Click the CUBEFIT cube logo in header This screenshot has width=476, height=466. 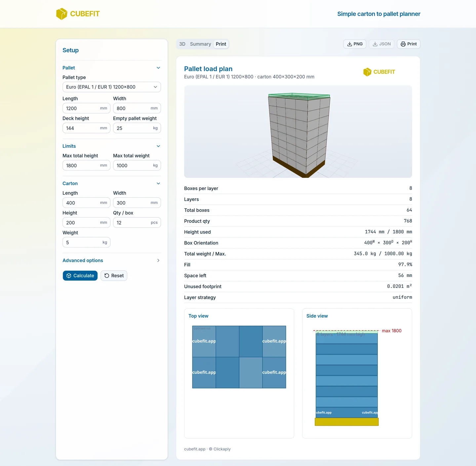point(62,14)
